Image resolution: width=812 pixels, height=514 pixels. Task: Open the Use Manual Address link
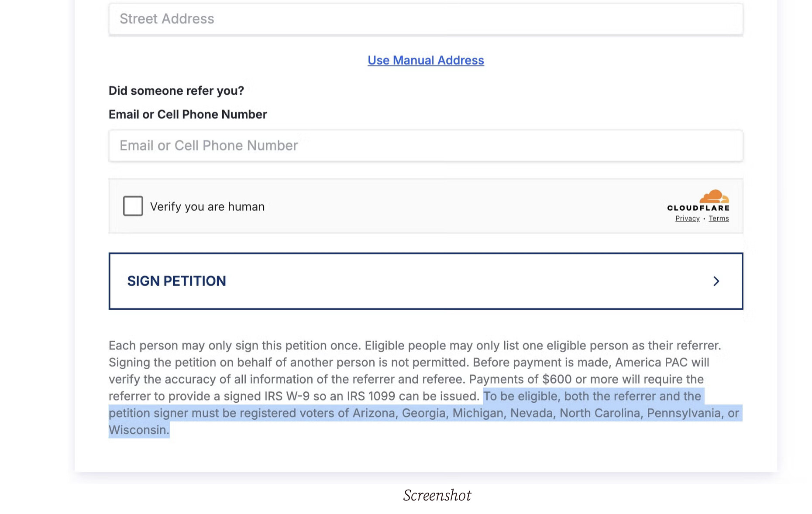(426, 60)
